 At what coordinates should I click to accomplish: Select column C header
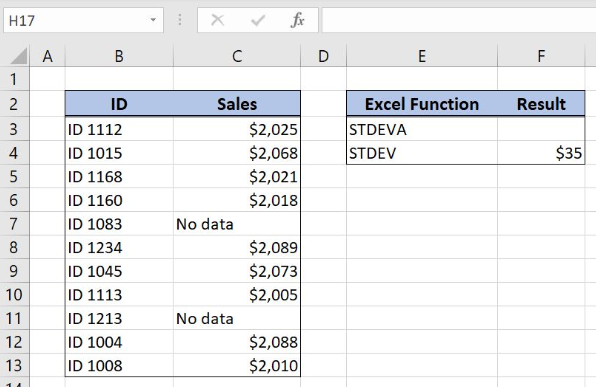click(x=237, y=56)
